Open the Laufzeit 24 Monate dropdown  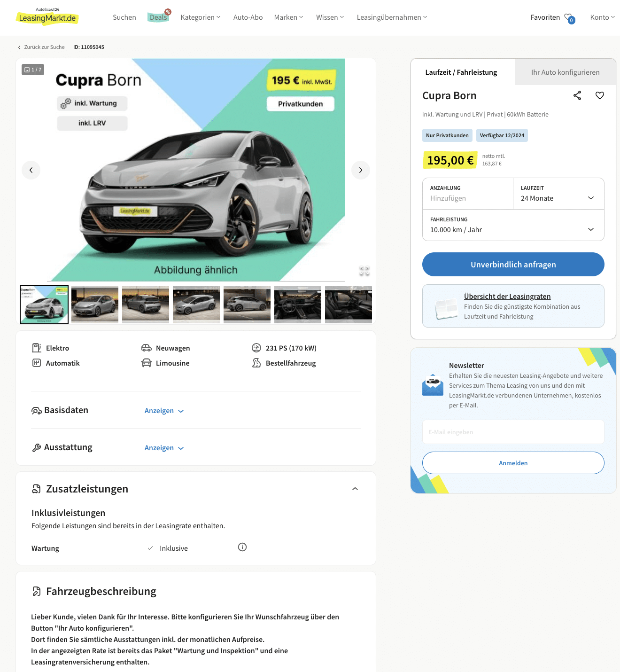point(558,194)
